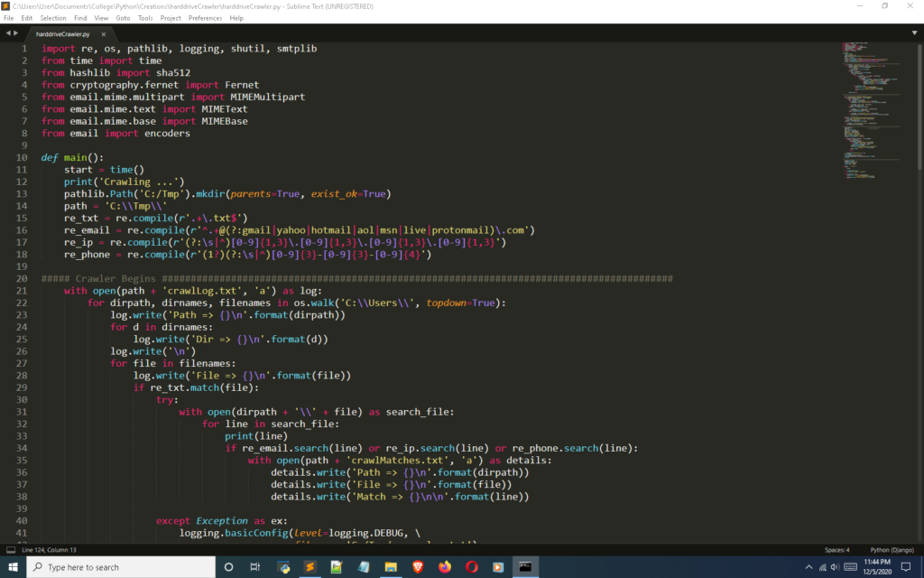Select the harddriveCrawler.py tab
Image resolution: width=924 pixels, height=578 pixels.
[62, 34]
